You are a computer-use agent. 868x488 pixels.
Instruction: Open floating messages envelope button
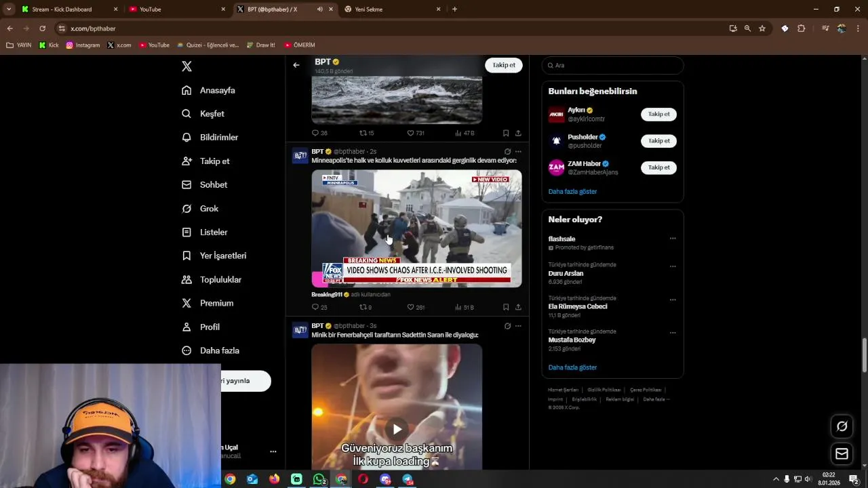842,454
